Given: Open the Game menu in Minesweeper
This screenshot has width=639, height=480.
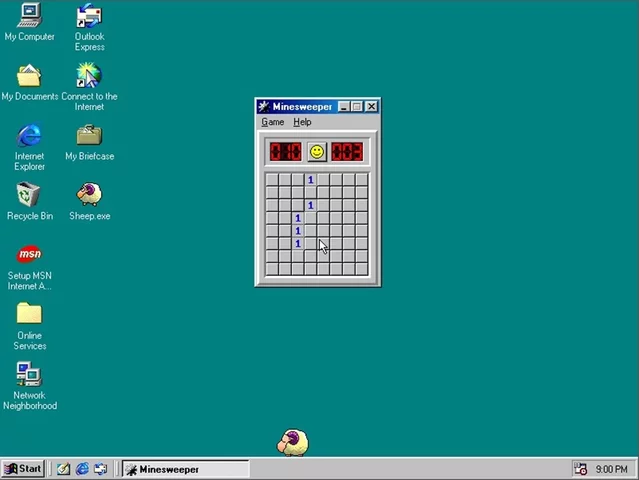Looking at the screenshot, I should [273, 122].
